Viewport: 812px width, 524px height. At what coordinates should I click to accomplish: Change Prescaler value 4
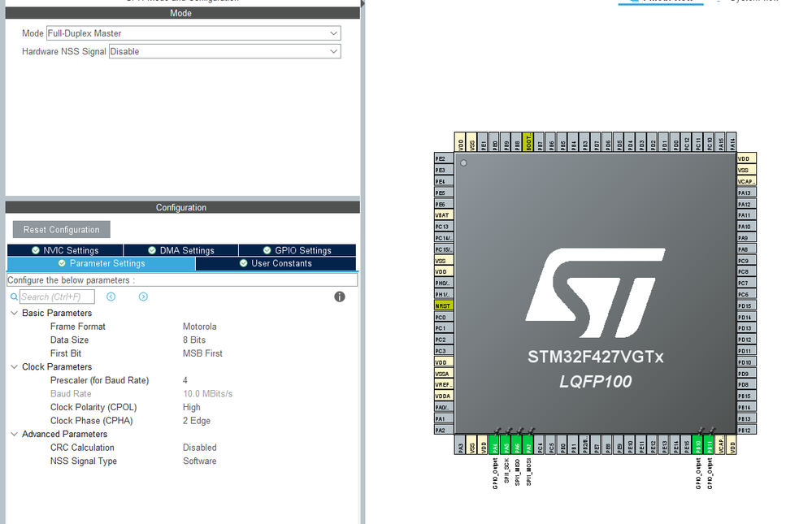(x=185, y=380)
